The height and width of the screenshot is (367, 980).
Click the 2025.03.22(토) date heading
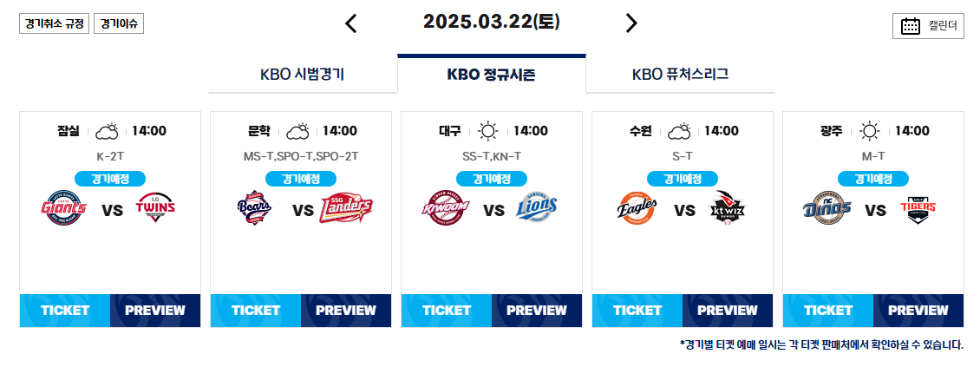[x=491, y=23]
